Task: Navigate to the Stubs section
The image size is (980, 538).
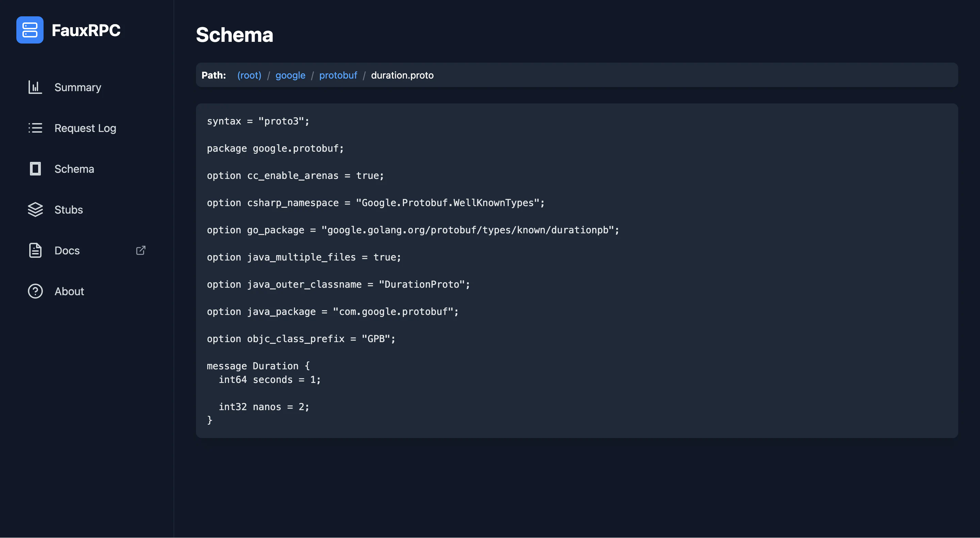Action: click(x=68, y=209)
